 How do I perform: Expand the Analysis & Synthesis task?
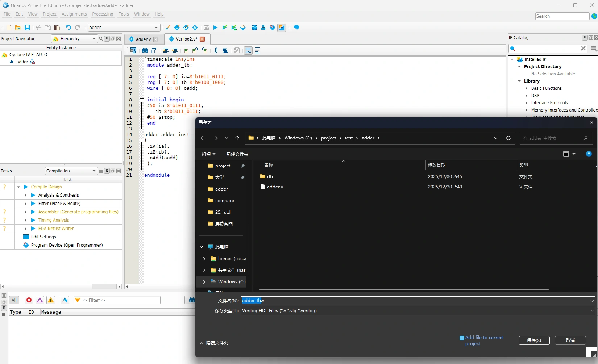(x=26, y=195)
